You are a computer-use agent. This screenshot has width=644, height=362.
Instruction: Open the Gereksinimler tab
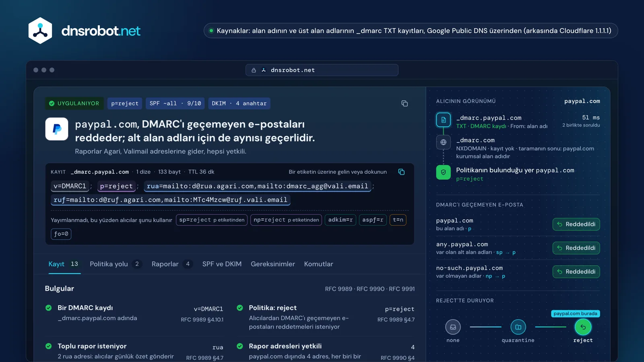pyautogui.click(x=273, y=264)
